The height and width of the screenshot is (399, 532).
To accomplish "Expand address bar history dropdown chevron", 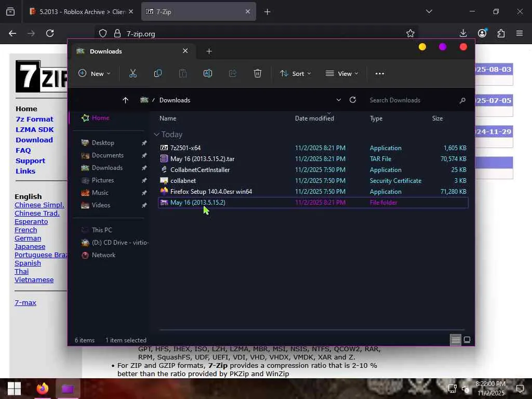I will click(x=339, y=100).
